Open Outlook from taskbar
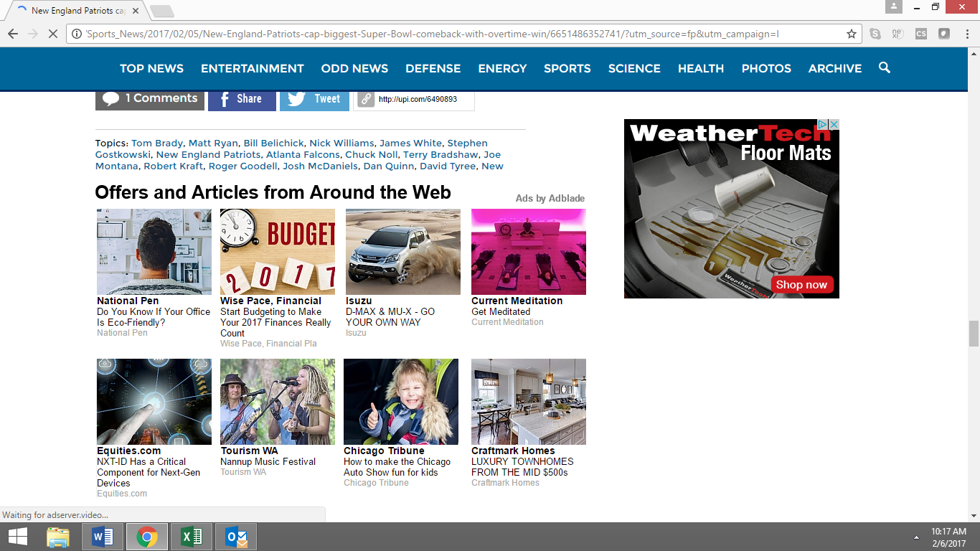Image resolution: width=980 pixels, height=551 pixels. [x=235, y=537]
